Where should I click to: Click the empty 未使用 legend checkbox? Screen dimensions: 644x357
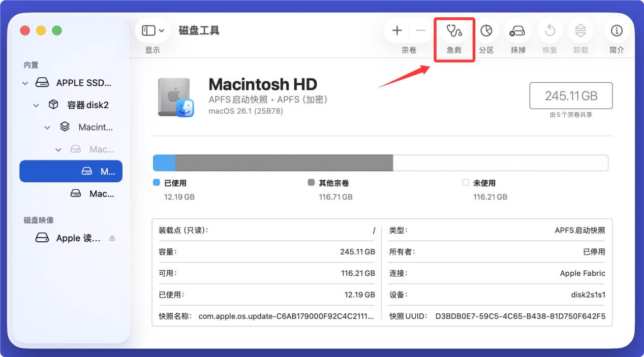465,182
